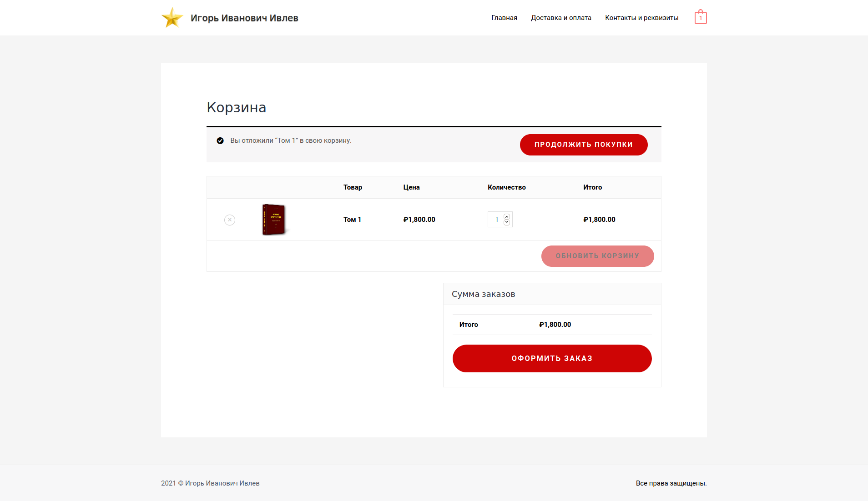
Task: Navigate to Главная in the menu
Action: pyautogui.click(x=504, y=17)
